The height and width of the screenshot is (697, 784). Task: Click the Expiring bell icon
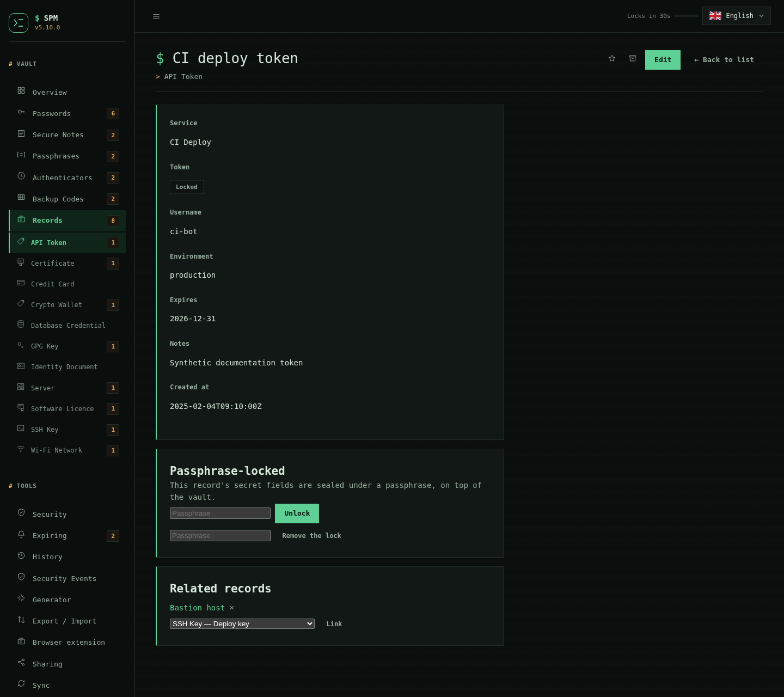click(x=21, y=535)
